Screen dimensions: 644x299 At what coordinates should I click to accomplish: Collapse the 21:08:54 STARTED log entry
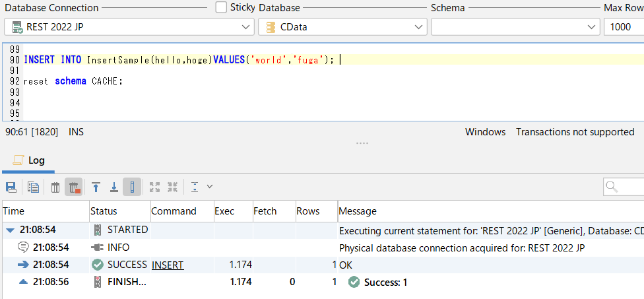coord(9,230)
